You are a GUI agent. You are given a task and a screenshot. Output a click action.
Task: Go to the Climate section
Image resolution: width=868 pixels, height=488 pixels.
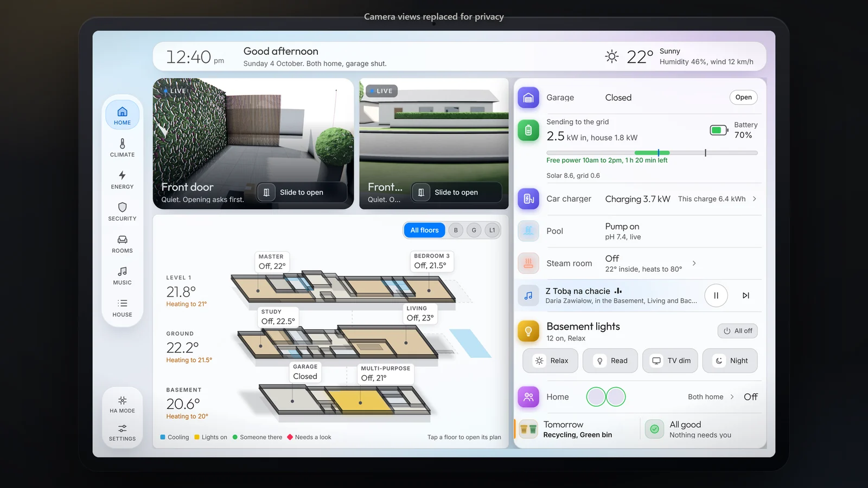click(x=122, y=147)
